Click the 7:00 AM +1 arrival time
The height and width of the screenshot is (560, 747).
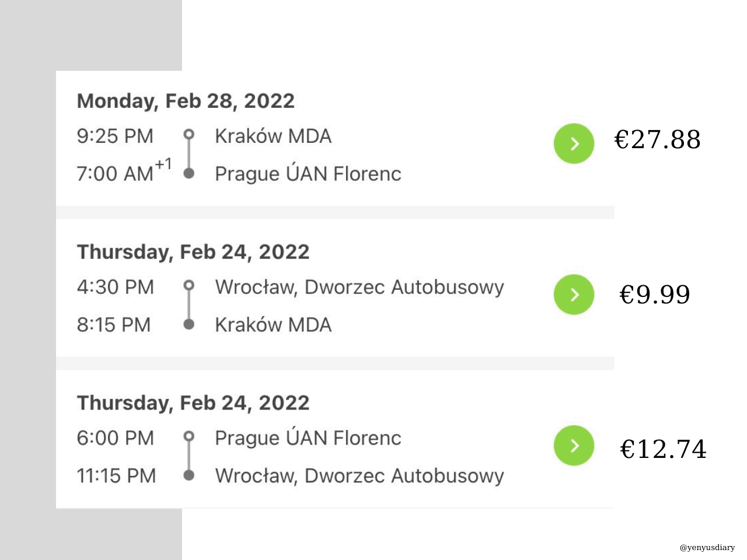click(124, 173)
